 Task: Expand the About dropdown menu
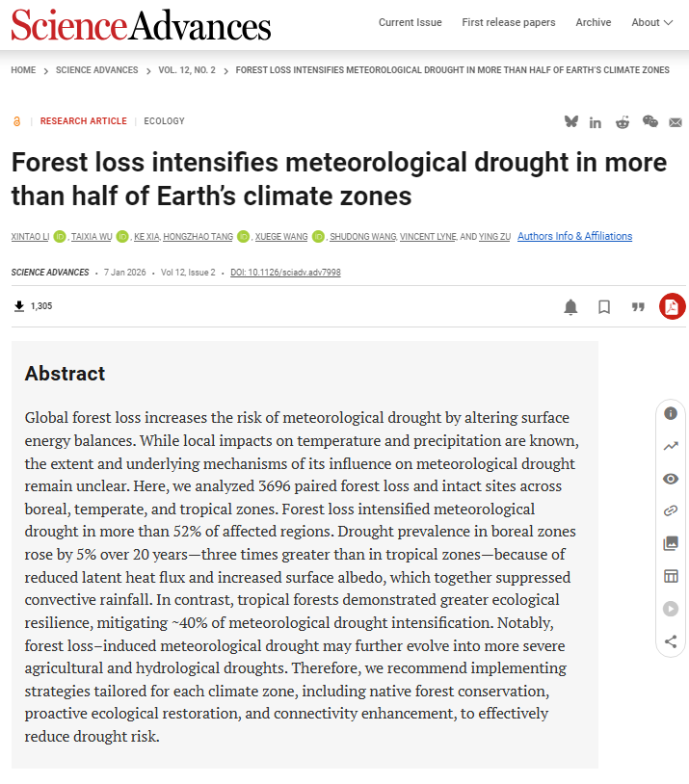click(x=651, y=22)
